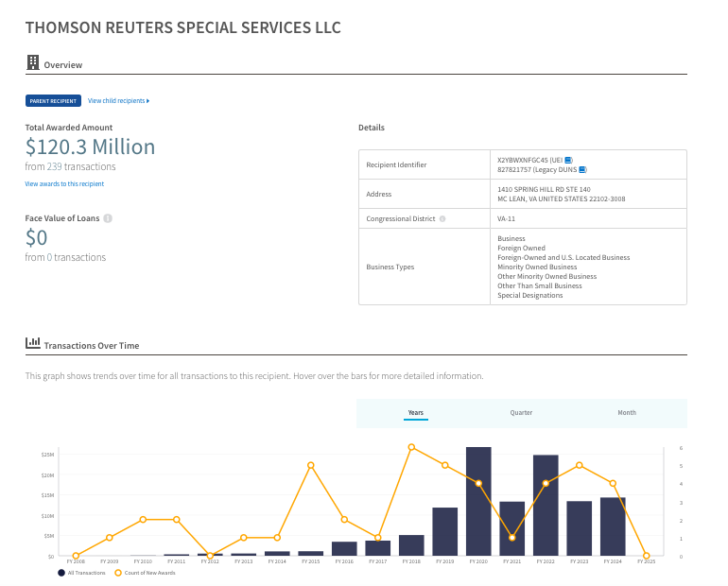Click the Count of New Awards legend marker

point(118,573)
